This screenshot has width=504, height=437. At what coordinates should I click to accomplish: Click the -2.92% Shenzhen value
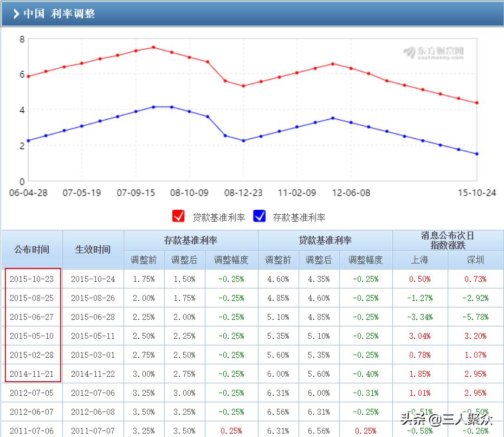coord(476,298)
